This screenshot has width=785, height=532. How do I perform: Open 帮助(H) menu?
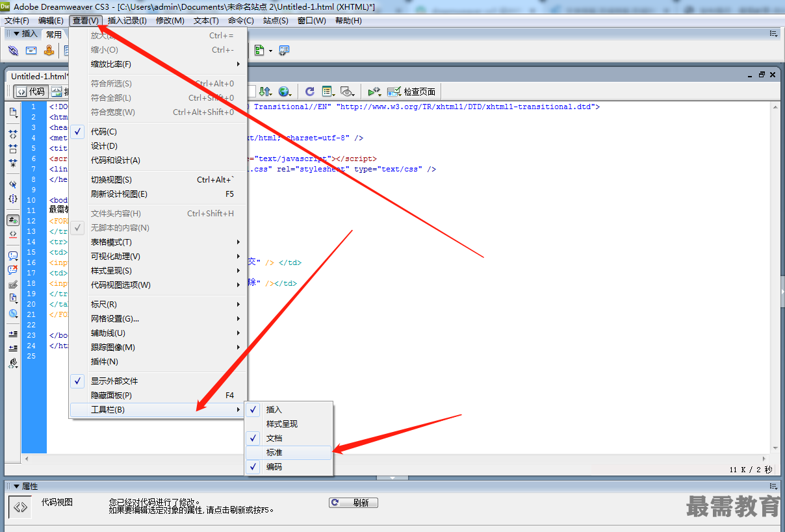point(348,20)
